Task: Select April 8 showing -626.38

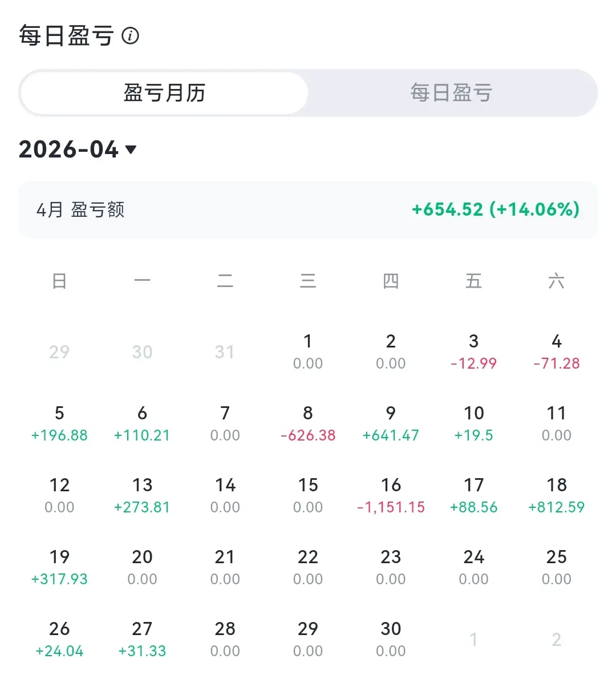Action: 308,423
